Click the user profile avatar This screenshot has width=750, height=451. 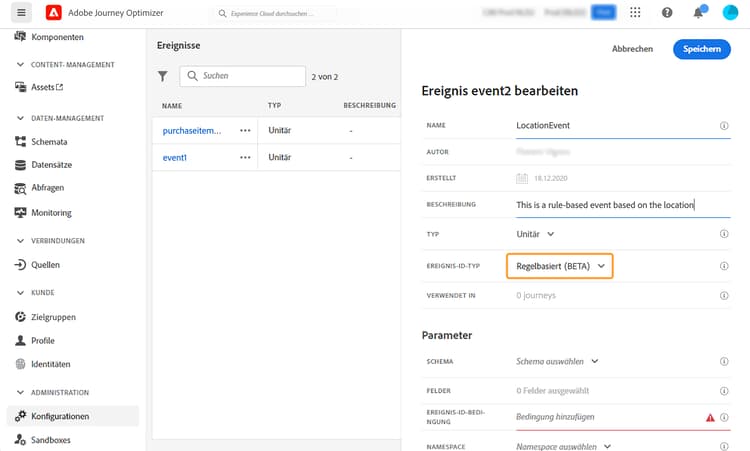point(730,13)
